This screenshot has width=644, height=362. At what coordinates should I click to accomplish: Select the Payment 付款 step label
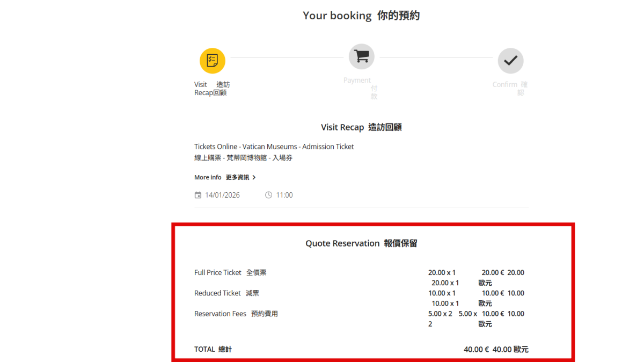pyautogui.click(x=357, y=80)
